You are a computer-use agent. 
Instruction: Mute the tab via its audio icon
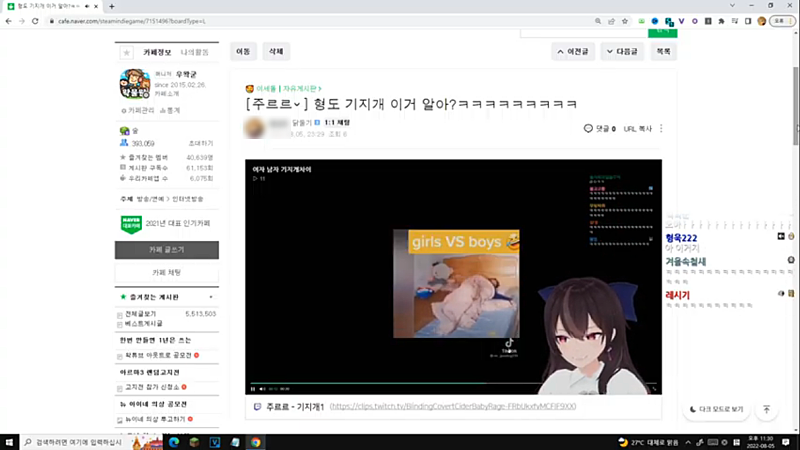[x=87, y=6]
